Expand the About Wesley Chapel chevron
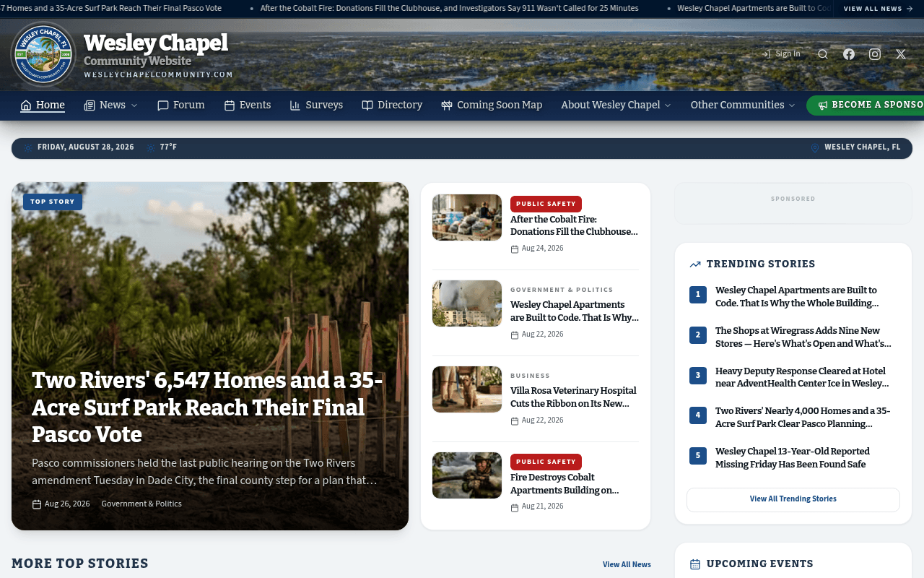 pos(668,105)
